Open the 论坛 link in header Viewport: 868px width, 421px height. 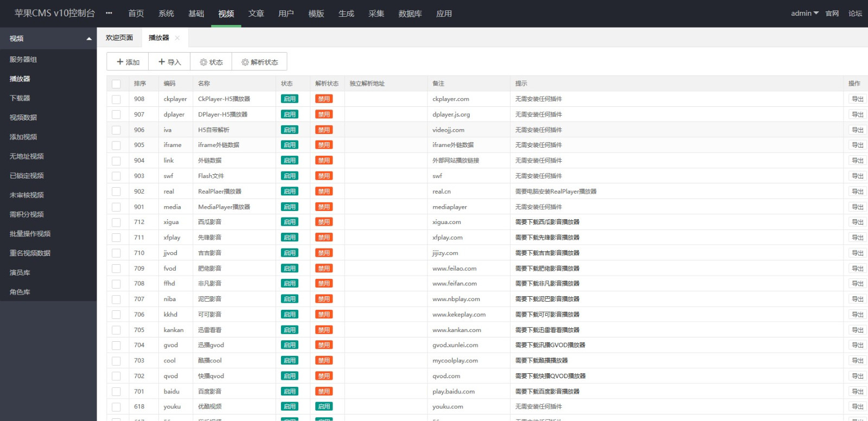point(855,14)
